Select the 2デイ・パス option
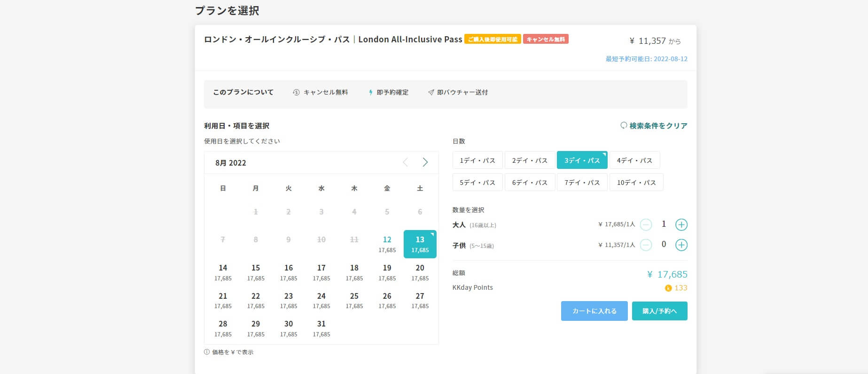Image resolution: width=868 pixels, height=374 pixels. [530, 160]
